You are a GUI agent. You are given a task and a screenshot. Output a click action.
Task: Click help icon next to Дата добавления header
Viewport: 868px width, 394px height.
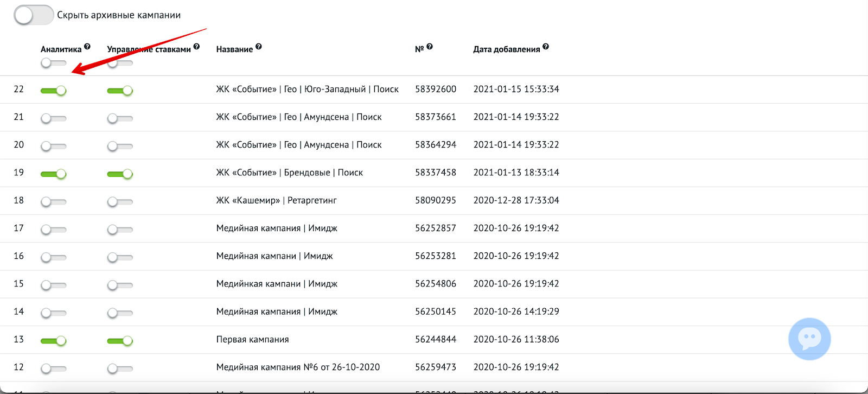click(546, 47)
